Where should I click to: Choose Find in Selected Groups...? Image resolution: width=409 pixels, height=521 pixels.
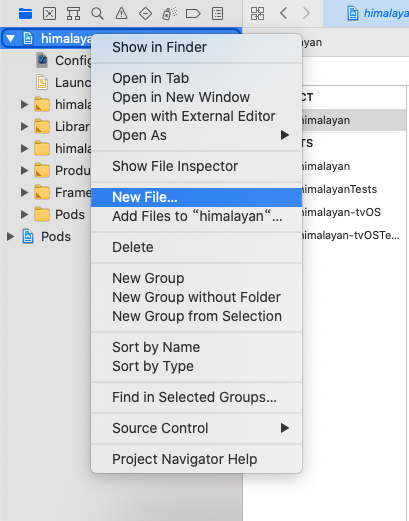197,397
